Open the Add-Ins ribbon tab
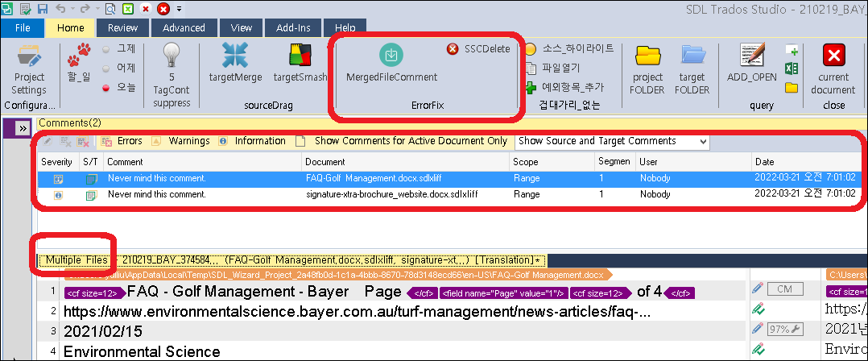 point(293,27)
